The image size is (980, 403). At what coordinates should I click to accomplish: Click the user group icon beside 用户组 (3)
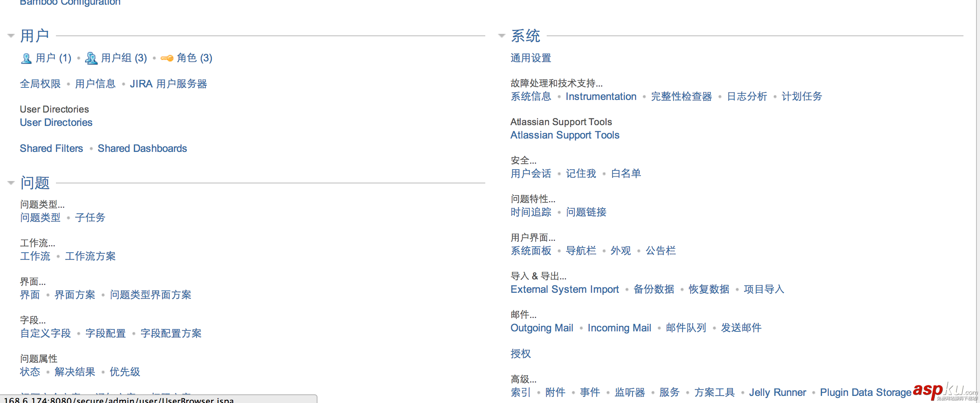pyautogui.click(x=91, y=58)
